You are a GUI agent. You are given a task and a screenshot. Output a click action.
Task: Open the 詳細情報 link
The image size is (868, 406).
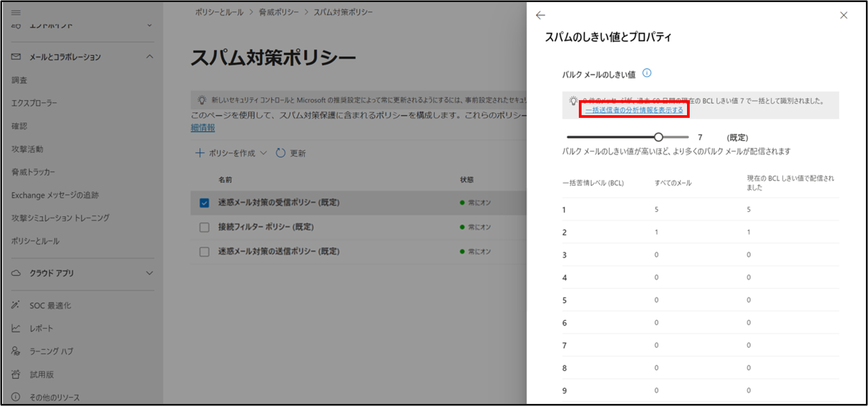(x=203, y=127)
